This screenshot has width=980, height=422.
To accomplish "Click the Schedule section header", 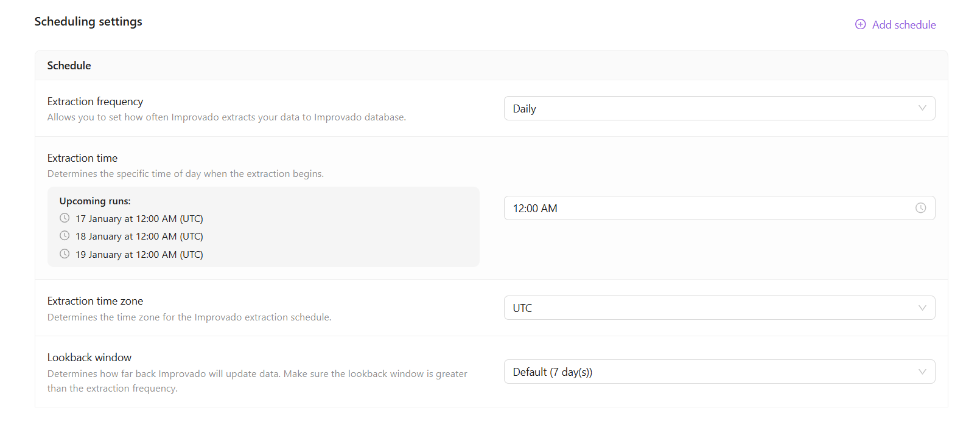I will tap(69, 66).
